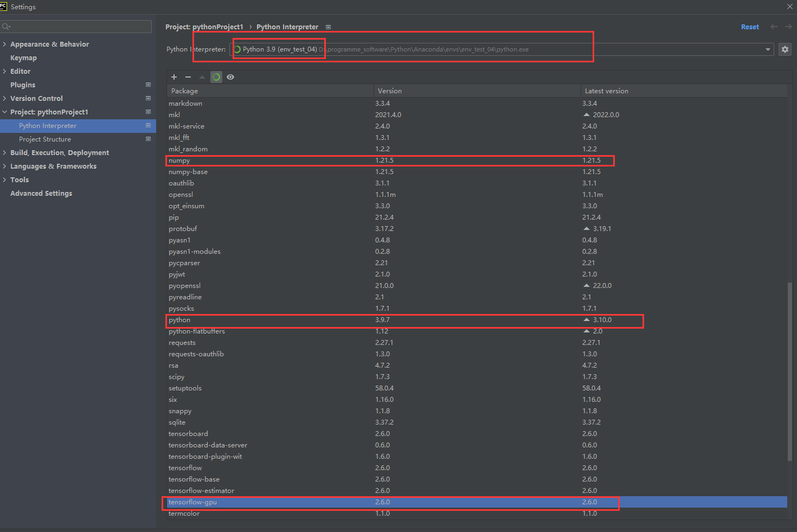Open interpreter gear settings button

(785, 49)
